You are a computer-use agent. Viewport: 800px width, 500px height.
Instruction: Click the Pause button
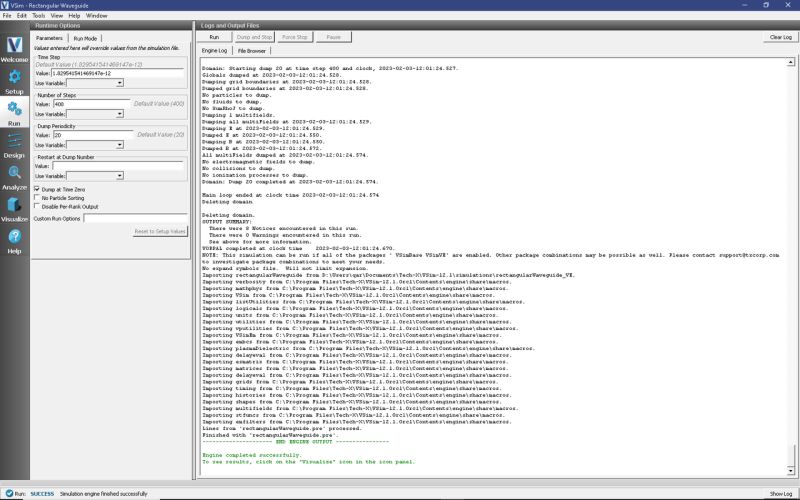333,37
